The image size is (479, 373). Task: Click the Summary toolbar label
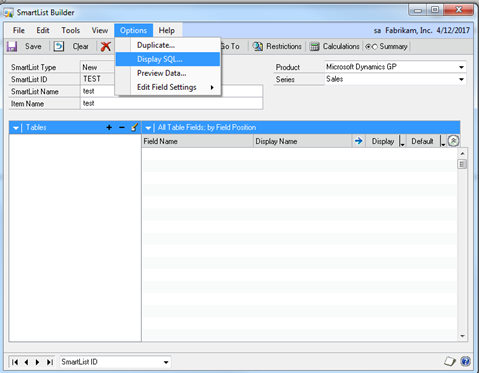393,46
